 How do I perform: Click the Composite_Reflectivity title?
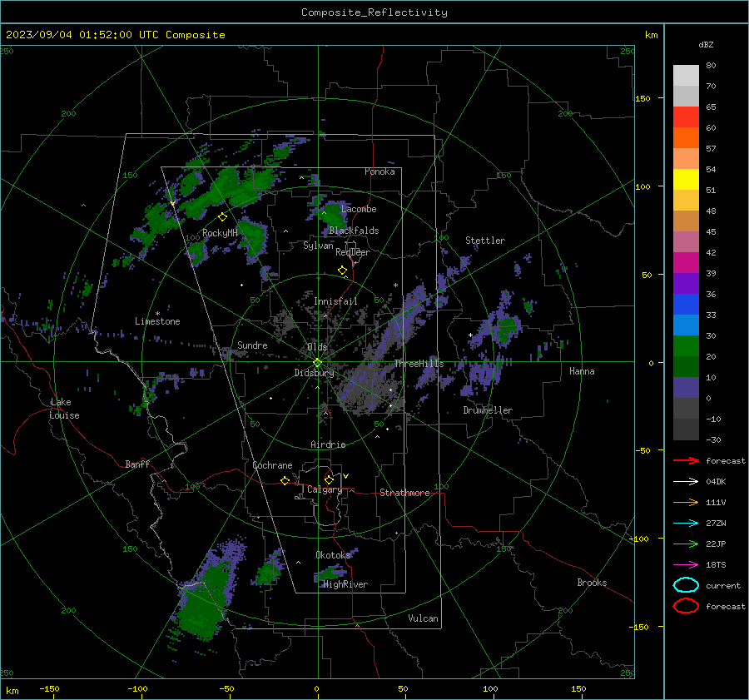coord(374,12)
